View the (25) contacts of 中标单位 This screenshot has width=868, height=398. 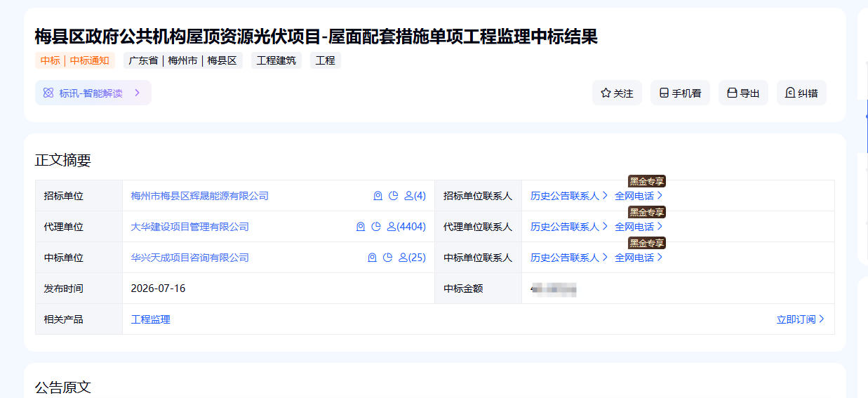412,258
